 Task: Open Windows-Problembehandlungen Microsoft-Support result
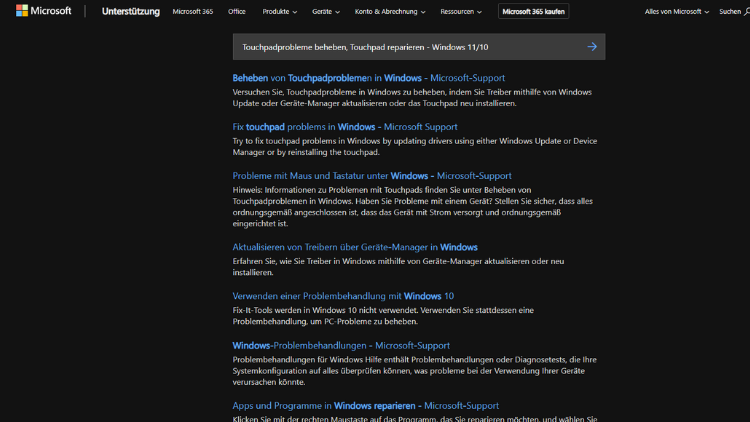click(340, 345)
